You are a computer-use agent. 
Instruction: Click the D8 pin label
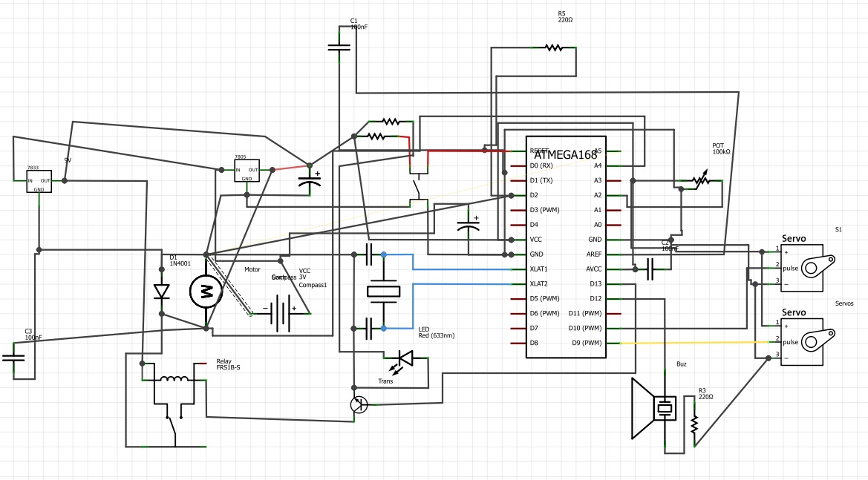click(x=534, y=343)
